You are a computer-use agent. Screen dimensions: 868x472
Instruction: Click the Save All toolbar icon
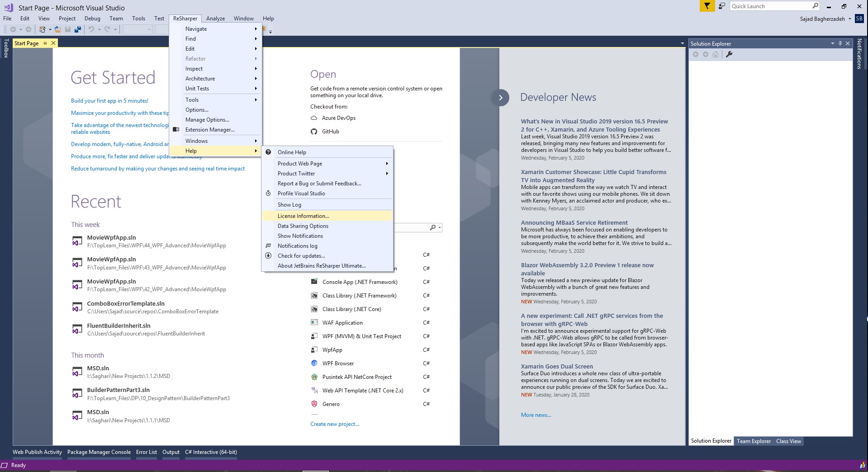(x=78, y=29)
